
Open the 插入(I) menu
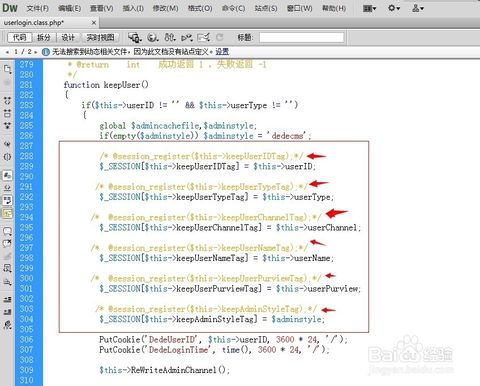click(133, 8)
